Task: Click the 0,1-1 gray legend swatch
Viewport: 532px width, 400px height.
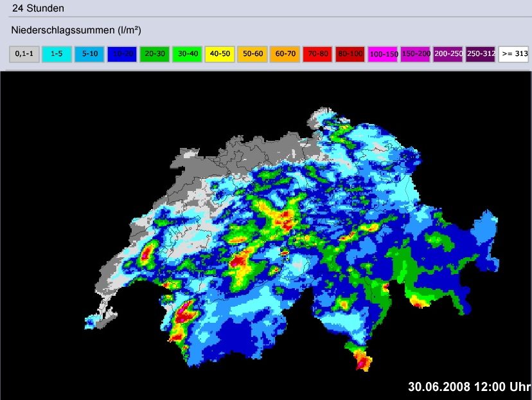Action: (24, 54)
